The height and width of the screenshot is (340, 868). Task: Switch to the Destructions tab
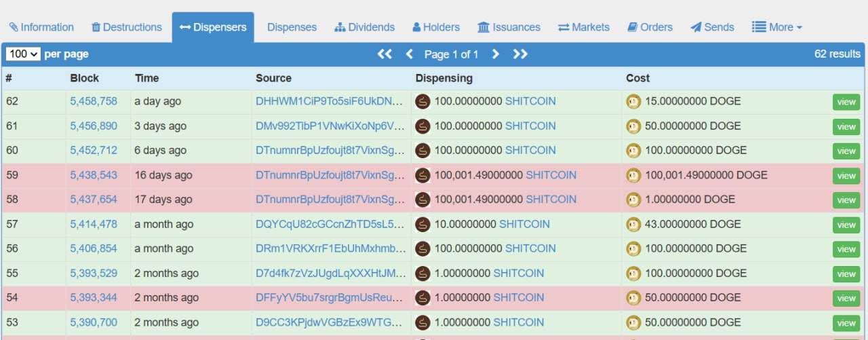[x=127, y=27]
